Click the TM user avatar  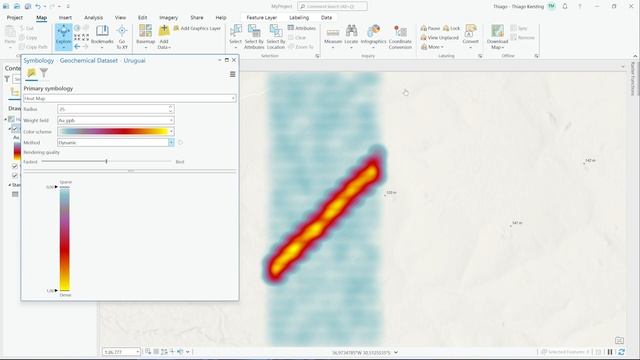coord(552,6)
